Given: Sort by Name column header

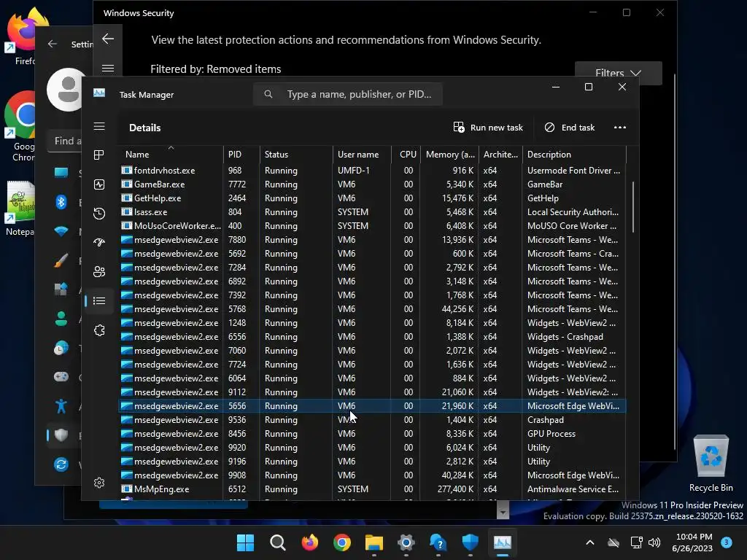Looking at the screenshot, I should (x=171, y=155).
